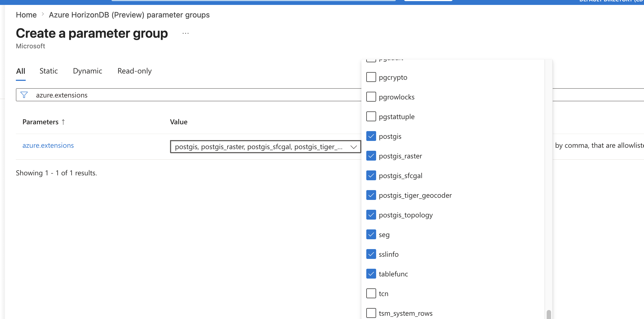Disable the postgis_topology extension
The width and height of the screenshot is (644, 319).
[x=371, y=215]
